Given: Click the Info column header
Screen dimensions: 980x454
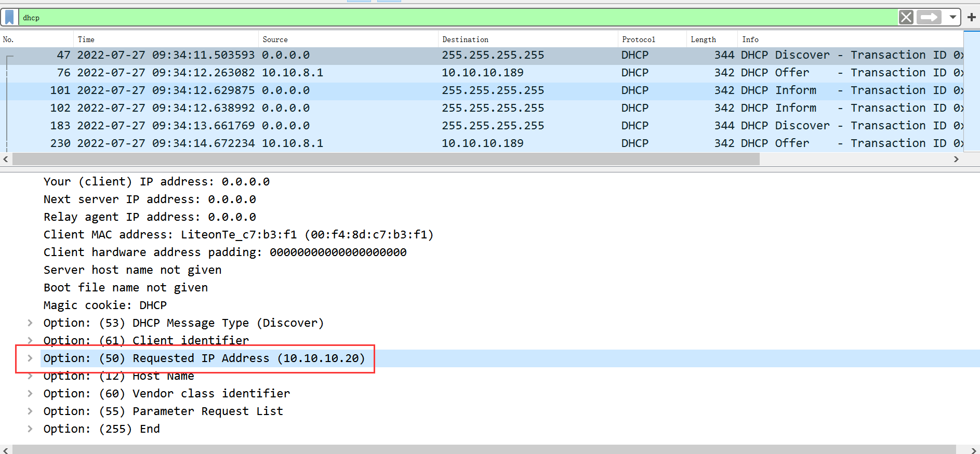Looking at the screenshot, I should [x=851, y=39].
